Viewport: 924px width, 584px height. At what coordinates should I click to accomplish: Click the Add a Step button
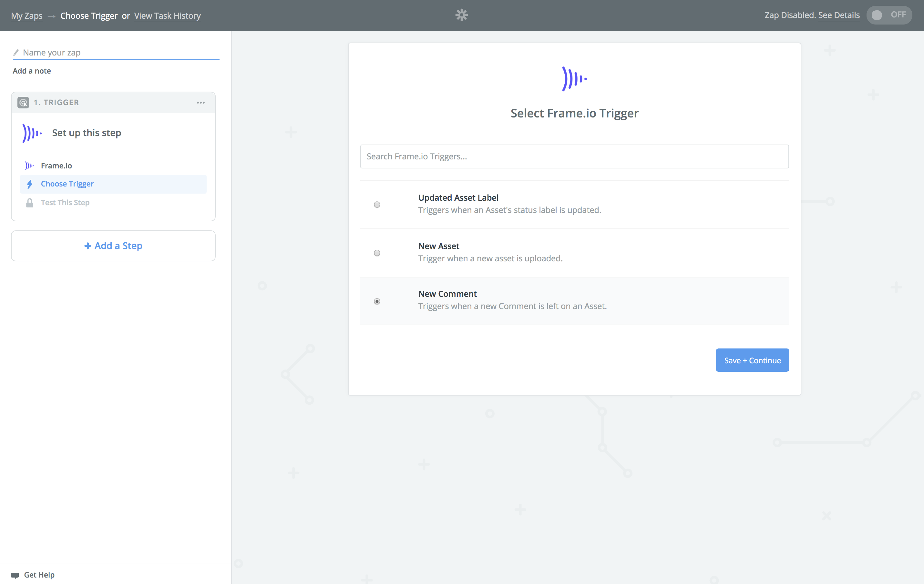click(113, 246)
